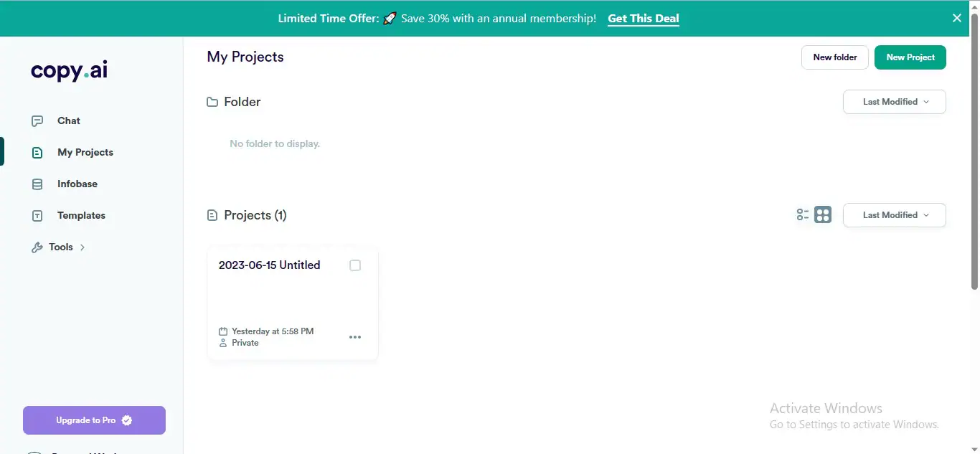Expand the Tools submenu chevron

83,247
